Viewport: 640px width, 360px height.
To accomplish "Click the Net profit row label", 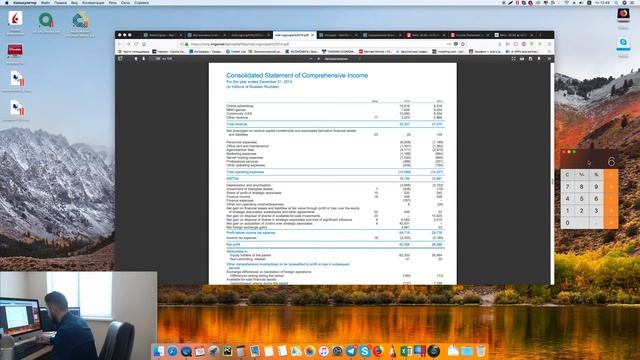I will point(233,244).
